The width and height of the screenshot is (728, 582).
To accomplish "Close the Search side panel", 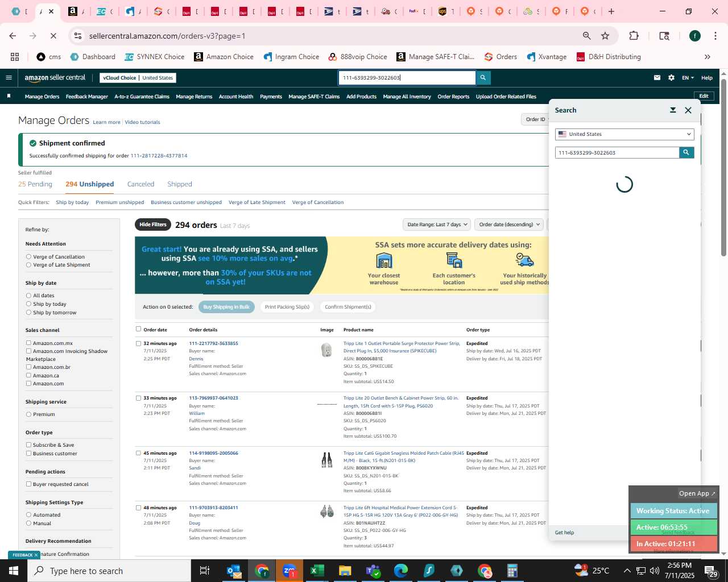I will coord(688,110).
